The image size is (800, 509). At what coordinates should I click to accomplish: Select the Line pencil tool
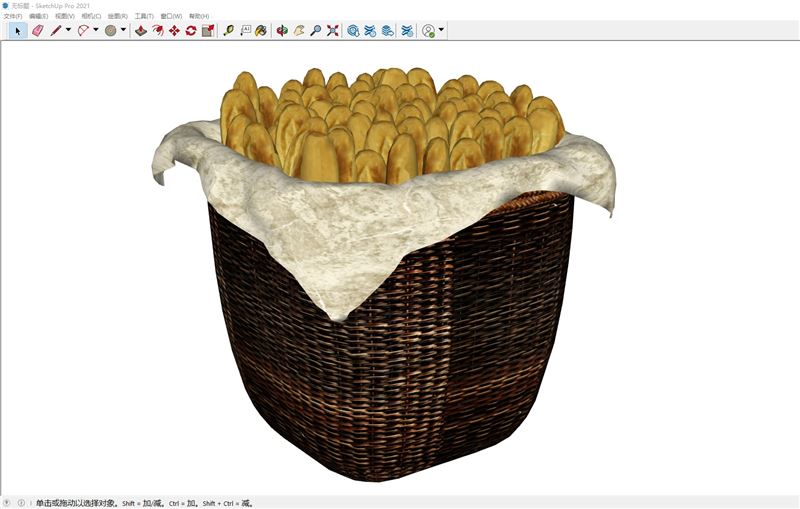[x=56, y=31]
